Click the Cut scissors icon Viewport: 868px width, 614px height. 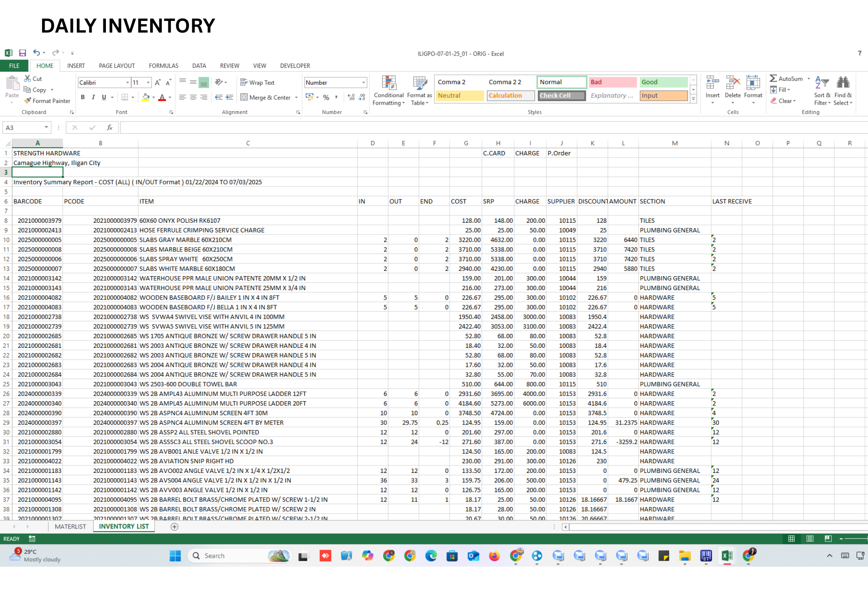coord(27,79)
